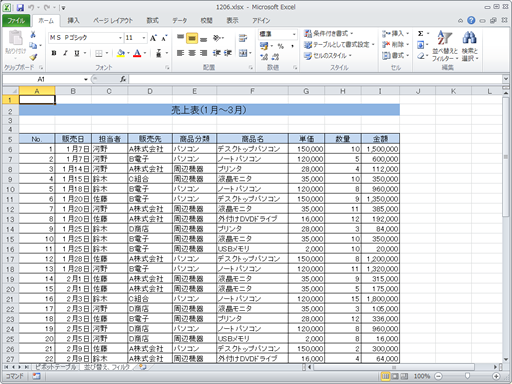Viewport: 512px width, 384px height.
Task: Click the increase font size icon
Action: point(153,38)
